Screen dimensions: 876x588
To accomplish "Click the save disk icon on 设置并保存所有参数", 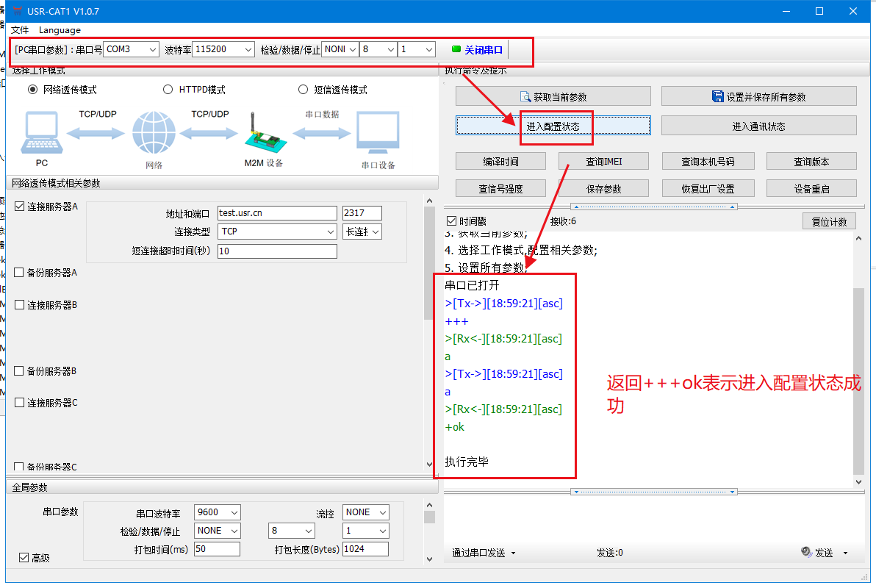I will pos(718,96).
